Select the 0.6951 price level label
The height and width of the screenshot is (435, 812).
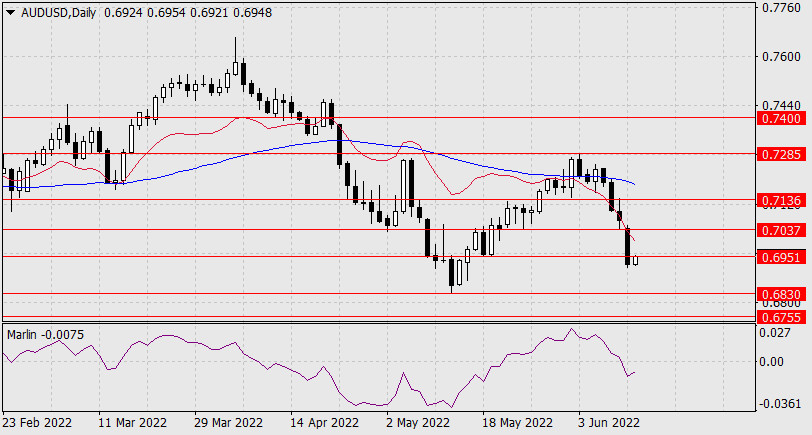point(782,257)
